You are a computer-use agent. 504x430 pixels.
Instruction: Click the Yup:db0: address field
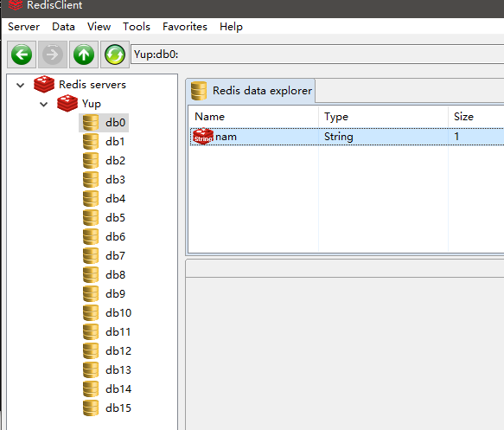pyautogui.click(x=317, y=55)
